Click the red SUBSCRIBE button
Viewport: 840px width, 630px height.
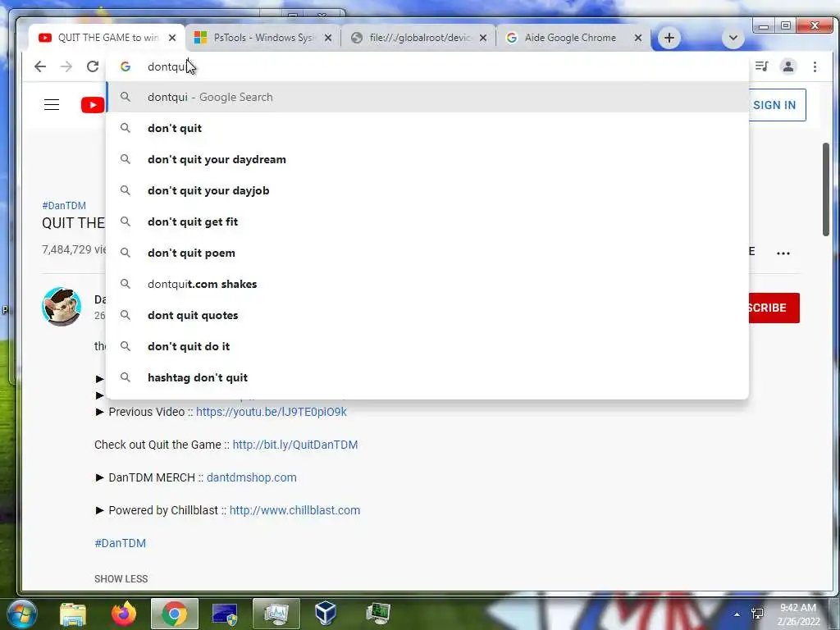point(774,308)
